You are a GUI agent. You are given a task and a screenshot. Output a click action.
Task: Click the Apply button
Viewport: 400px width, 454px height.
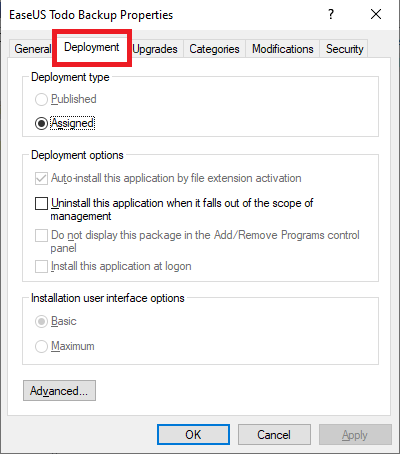[x=355, y=435]
